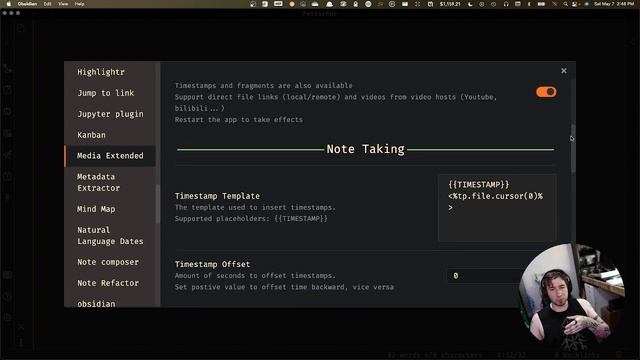Open Mind Map plugin settings
The height and width of the screenshot is (360, 640).
click(96, 209)
